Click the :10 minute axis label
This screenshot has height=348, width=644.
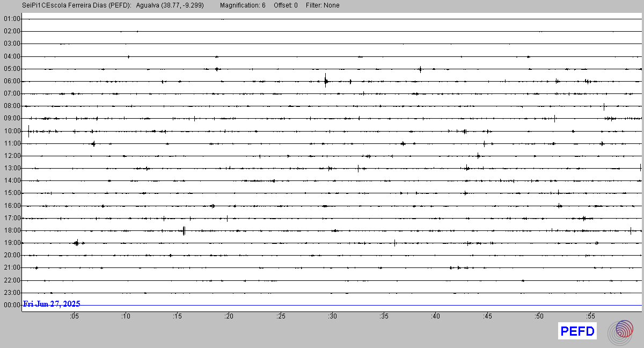[x=126, y=316]
